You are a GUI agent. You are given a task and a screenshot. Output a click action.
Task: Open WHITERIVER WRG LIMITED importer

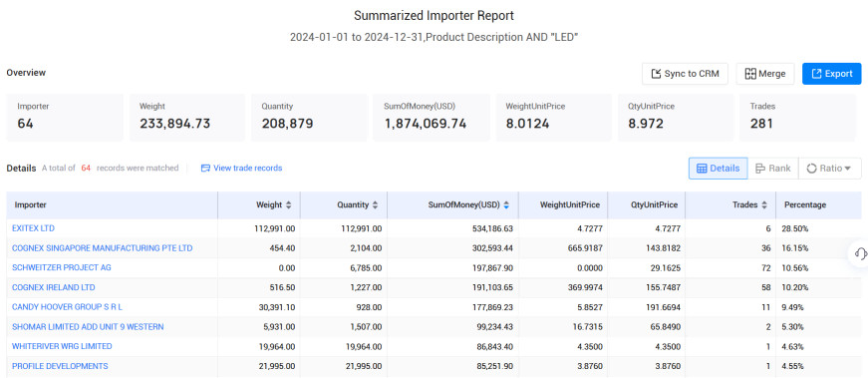62,346
